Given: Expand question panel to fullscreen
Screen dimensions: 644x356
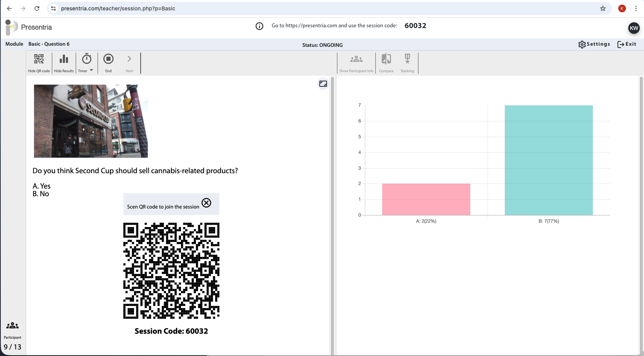Looking at the screenshot, I should 323,84.
